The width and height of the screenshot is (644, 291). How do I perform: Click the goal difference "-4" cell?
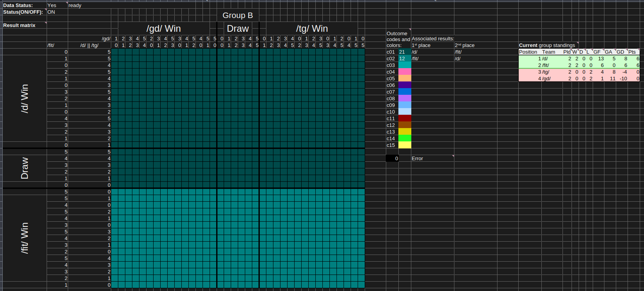[624, 72]
